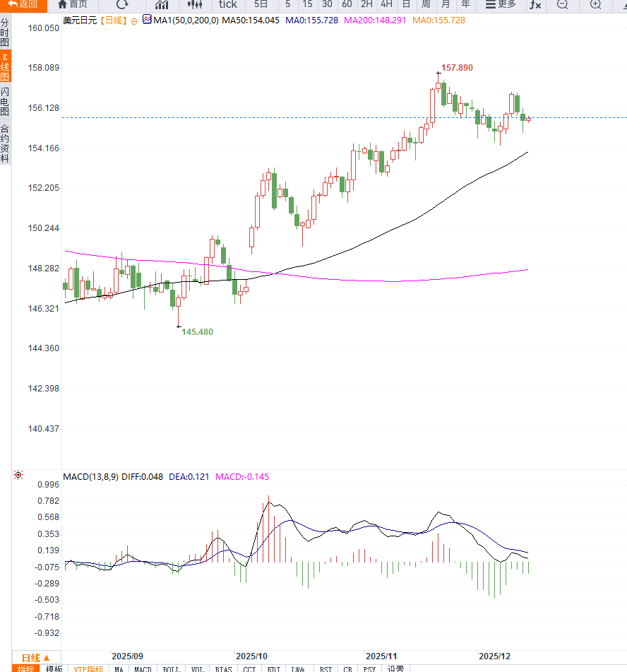Screen dimensions: 627x672
Task: Select the 4H timeframe
Action: [386, 5]
